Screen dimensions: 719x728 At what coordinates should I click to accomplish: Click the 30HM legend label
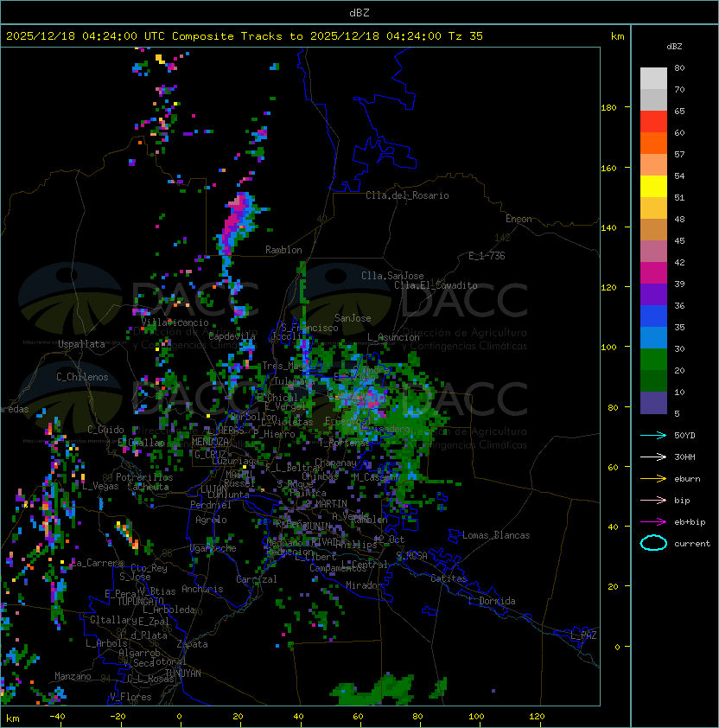(x=684, y=457)
